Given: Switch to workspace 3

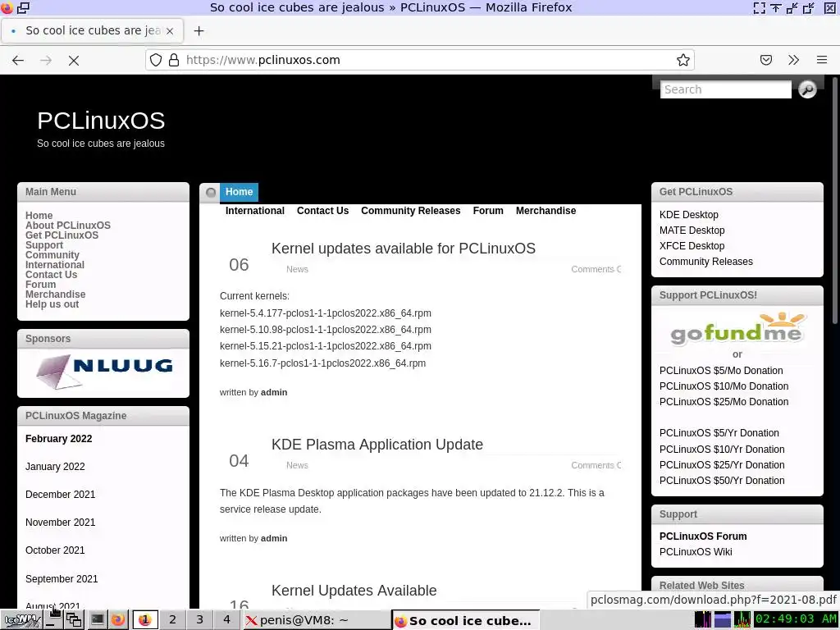Looking at the screenshot, I should [199, 620].
